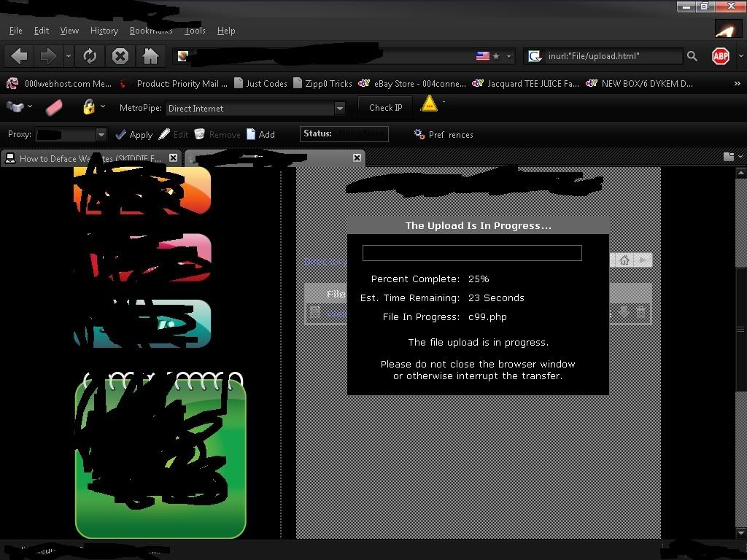Open the address bar history dropdown
747x560 pixels.
(508, 56)
